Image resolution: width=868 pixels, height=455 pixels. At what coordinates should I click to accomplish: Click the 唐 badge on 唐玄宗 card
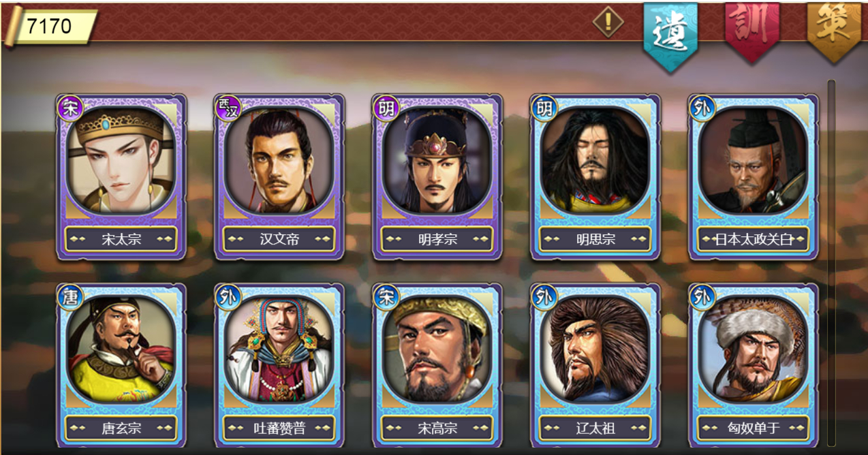point(71,297)
